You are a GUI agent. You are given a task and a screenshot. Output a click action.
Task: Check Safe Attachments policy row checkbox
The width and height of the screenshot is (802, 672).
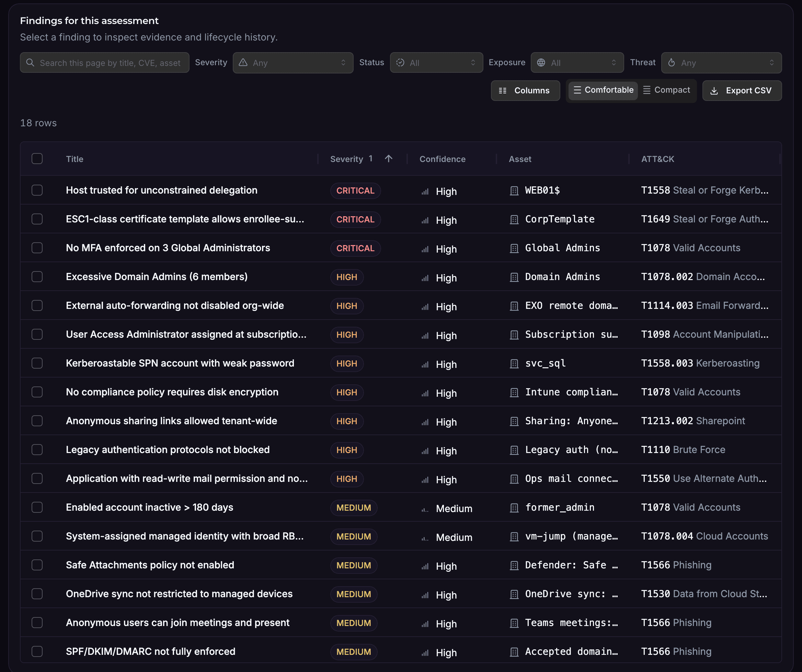(37, 565)
